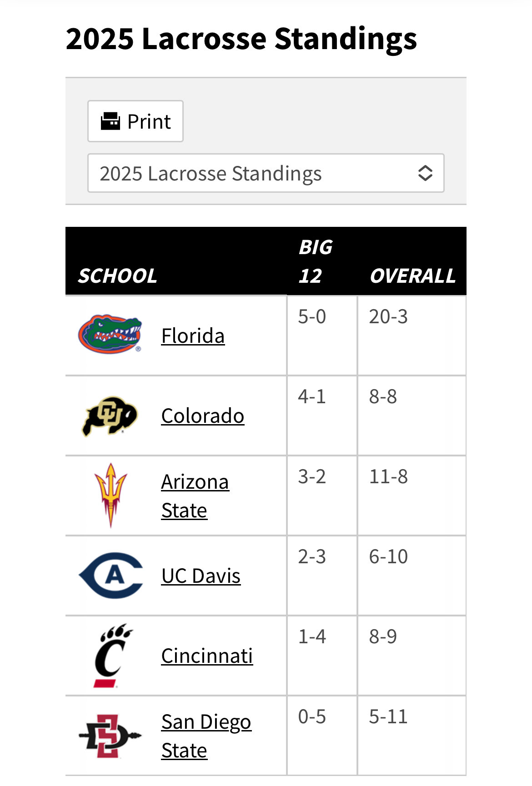Viewport: 532px width, 786px height.
Task: Click the Colorado Buffaloes logo
Action: [x=110, y=416]
